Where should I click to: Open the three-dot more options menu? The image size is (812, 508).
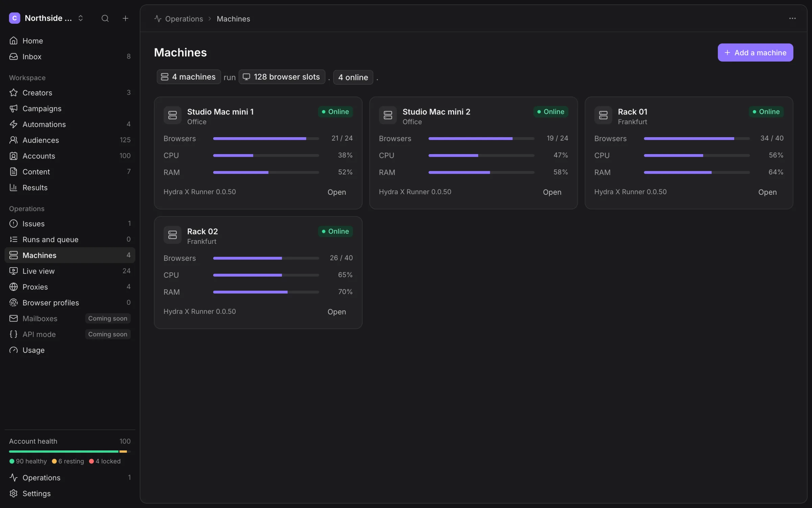[x=792, y=18]
